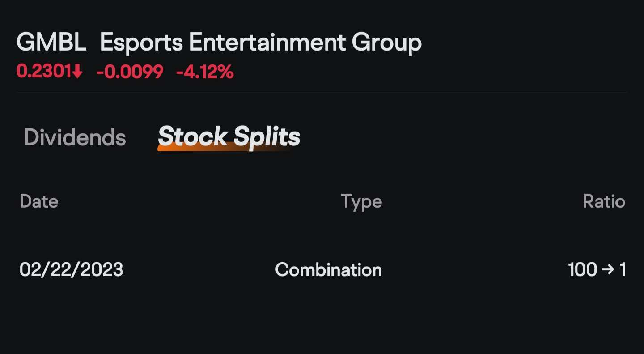Select the 02/22/2023 split date
Image resolution: width=644 pixels, height=354 pixels.
72,270
